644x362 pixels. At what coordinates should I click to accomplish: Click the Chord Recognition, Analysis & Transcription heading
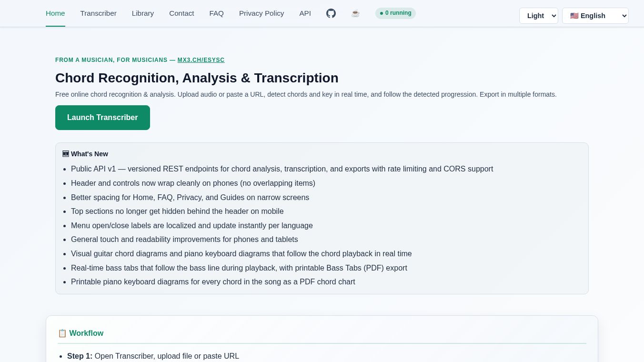tap(197, 78)
